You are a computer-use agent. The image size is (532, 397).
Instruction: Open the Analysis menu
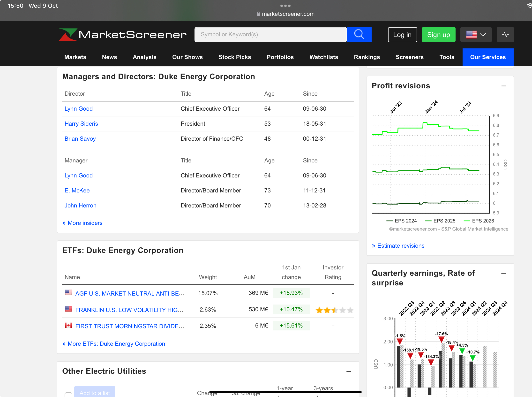(x=144, y=57)
